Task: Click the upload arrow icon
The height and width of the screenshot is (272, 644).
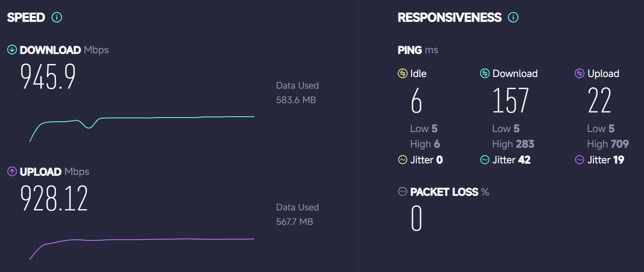Action: [x=12, y=172]
